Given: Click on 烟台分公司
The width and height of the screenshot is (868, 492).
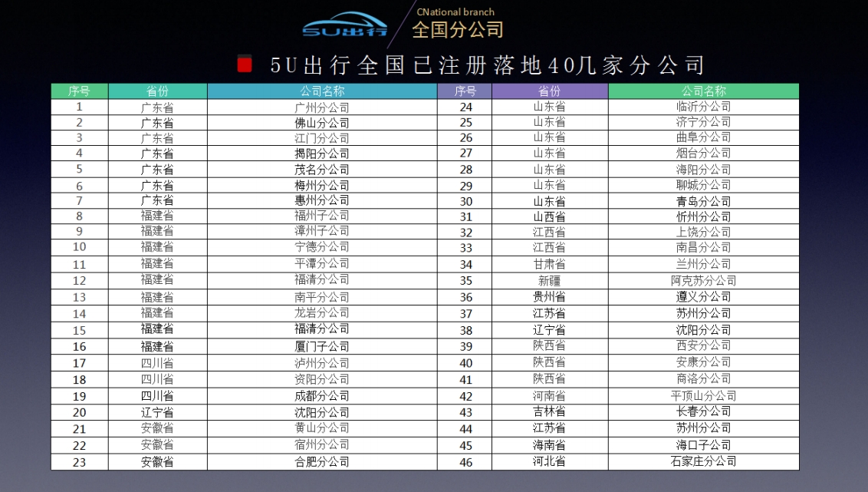Looking at the screenshot, I should pyautogui.click(x=704, y=153).
